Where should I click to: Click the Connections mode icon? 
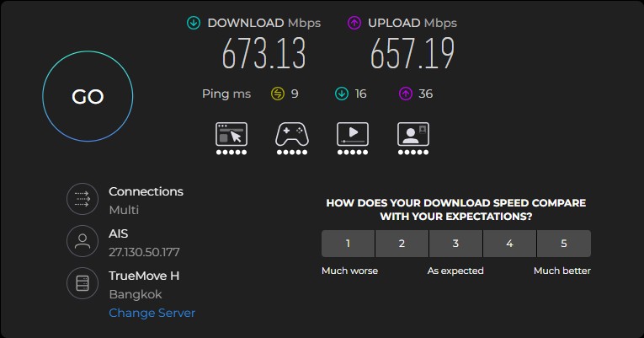(82, 199)
